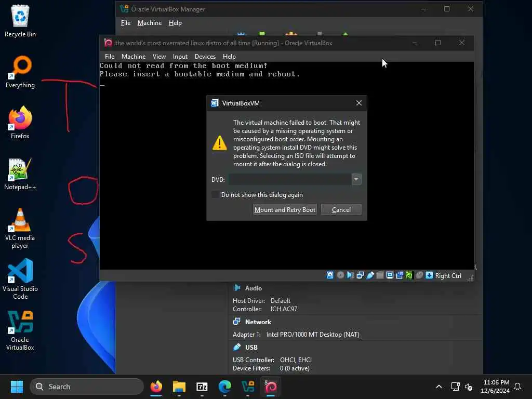Open File menu in VirtualBox Manager window
Image resolution: width=532 pixels, height=399 pixels.
[126, 23]
